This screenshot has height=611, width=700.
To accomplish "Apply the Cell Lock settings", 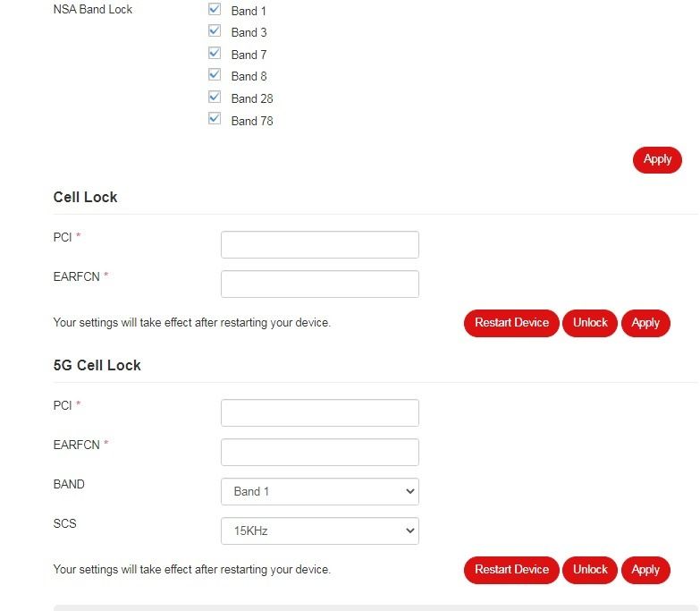I will (645, 323).
